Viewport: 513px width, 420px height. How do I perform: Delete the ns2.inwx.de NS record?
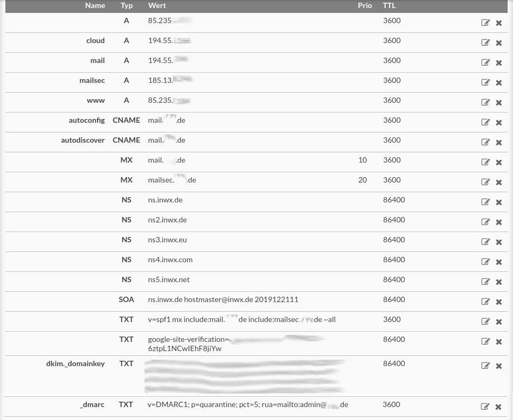pos(498,222)
